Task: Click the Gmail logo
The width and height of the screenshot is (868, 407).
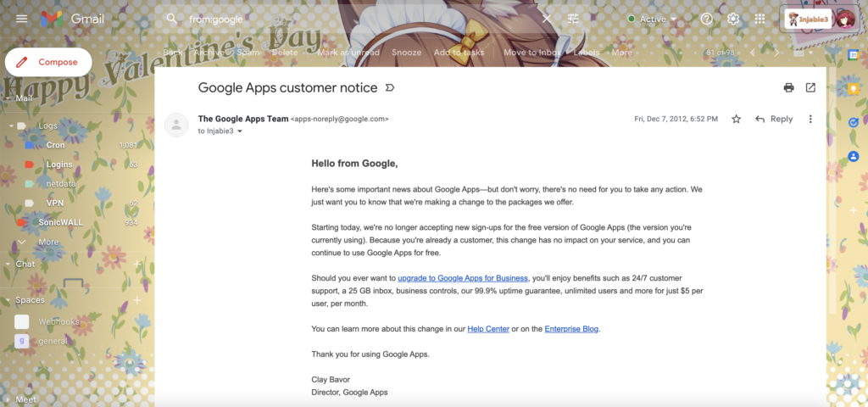Action: click(x=73, y=19)
